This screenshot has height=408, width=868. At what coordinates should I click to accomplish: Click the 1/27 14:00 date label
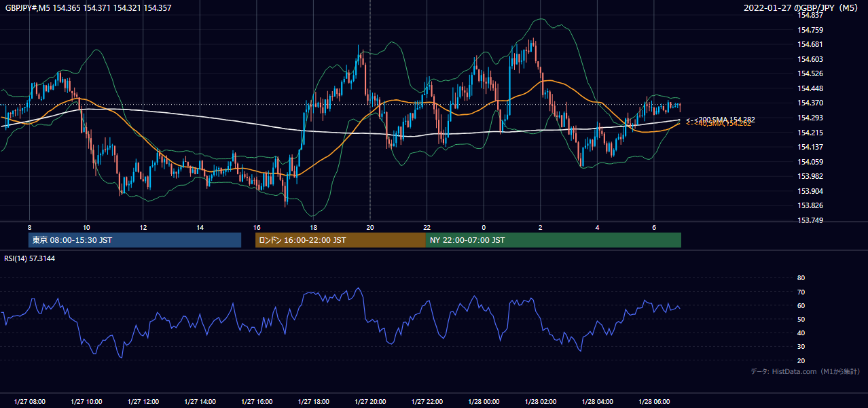point(200,402)
